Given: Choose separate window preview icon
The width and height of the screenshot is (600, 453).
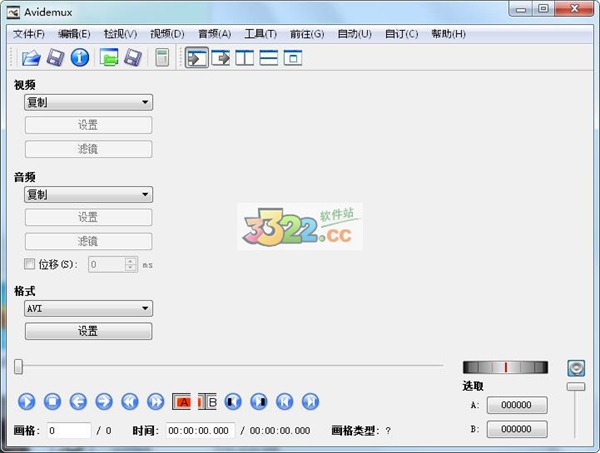Looking at the screenshot, I should [293, 58].
